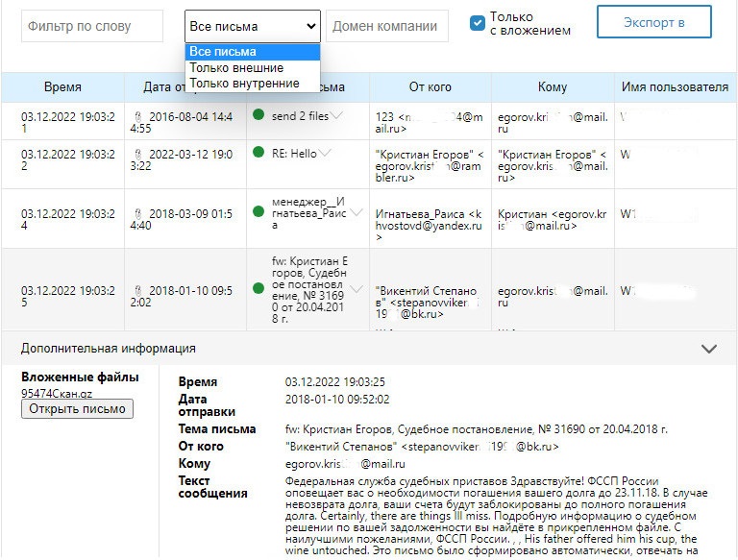Choose "Только внутренние" from the dropdown list
Viewport: 738px width, 560px height.
coord(244,84)
